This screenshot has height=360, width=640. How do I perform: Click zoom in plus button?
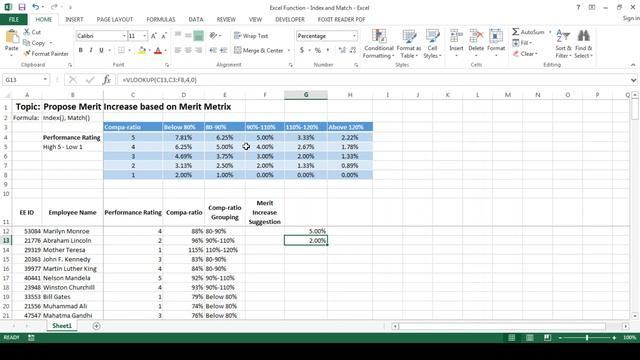(x=614, y=338)
